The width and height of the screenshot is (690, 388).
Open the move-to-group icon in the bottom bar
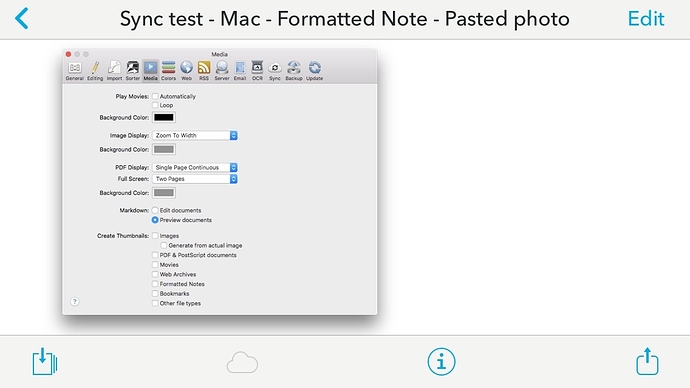(45, 362)
